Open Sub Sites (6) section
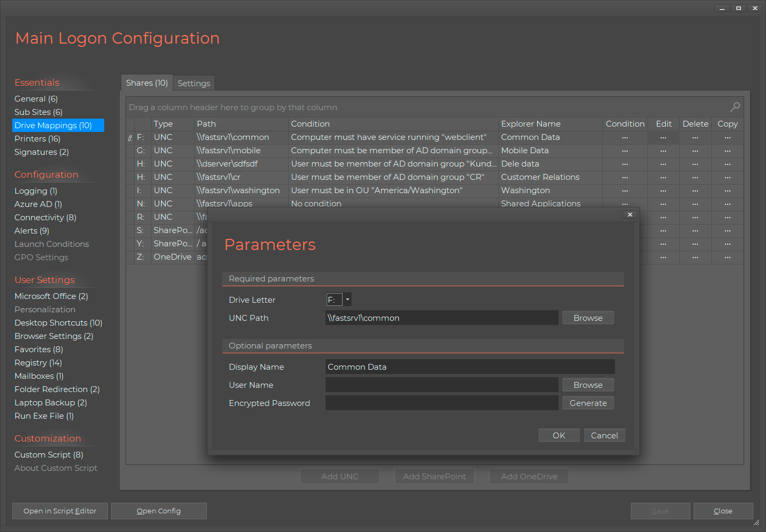 tap(38, 112)
